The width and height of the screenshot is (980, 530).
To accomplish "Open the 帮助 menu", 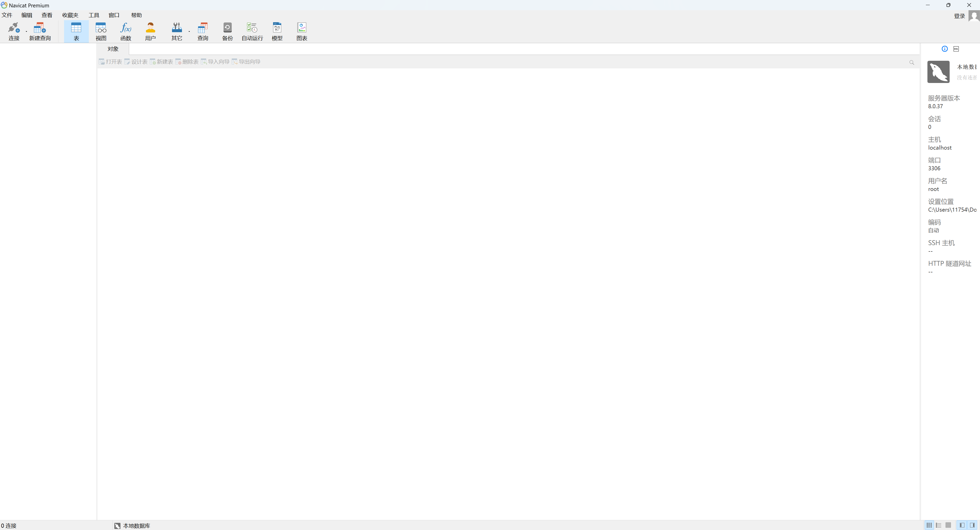I will (x=136, y=15).
